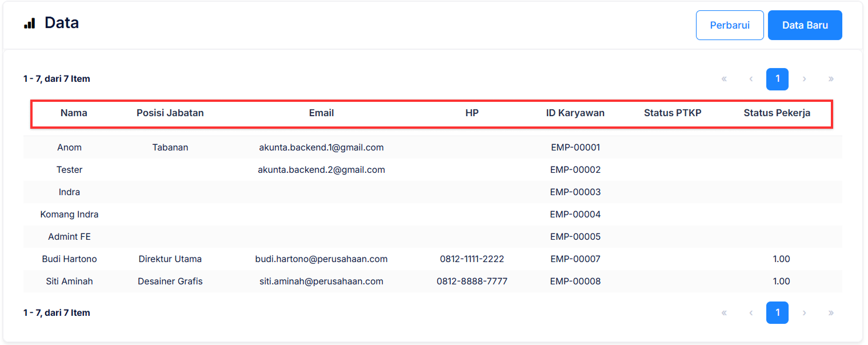Sort by the Nama column header
Image resolution: width=868 pixels, height=345 pixels.
[x=74, y=113]
